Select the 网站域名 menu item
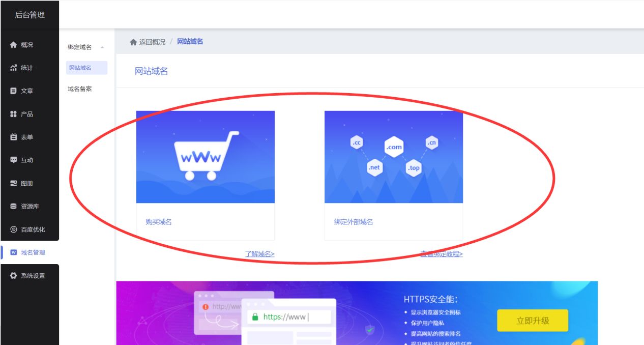 79,68
